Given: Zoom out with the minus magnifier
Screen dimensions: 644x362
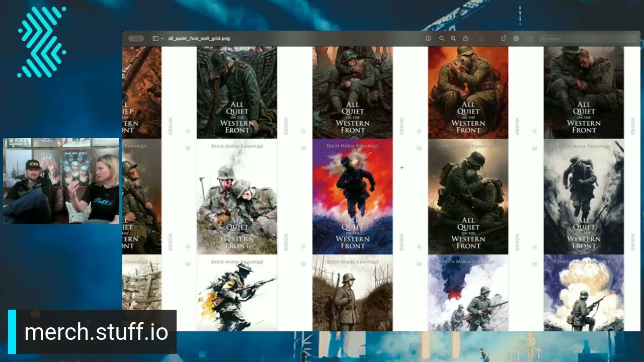Looking at the screenshot, I should pos(442,38).
